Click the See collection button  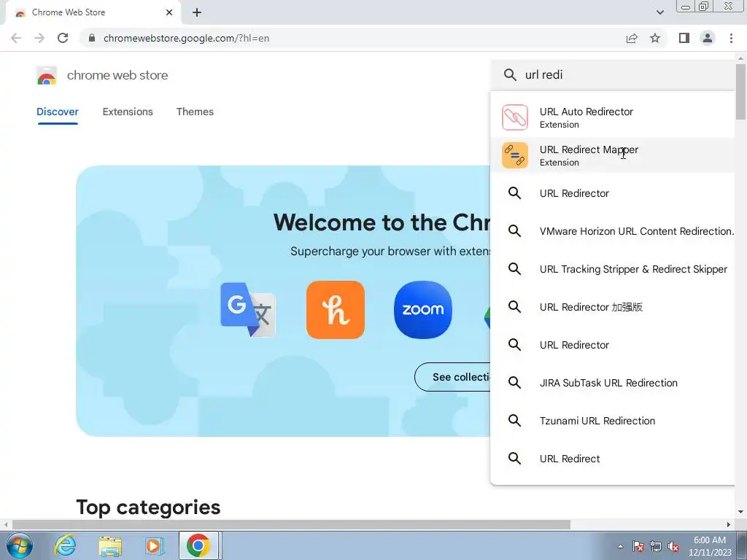452,377
